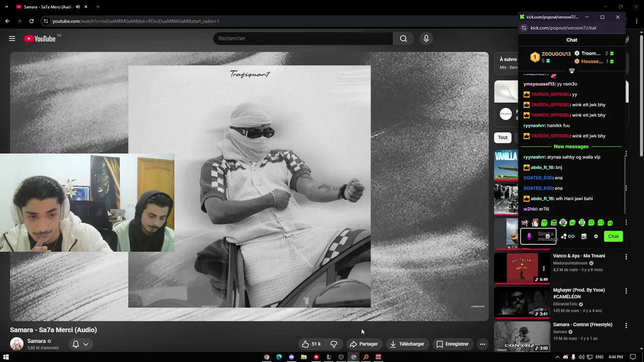Click the Enregistrer save button
Screen dimensions: 644x362
[452, 344]
